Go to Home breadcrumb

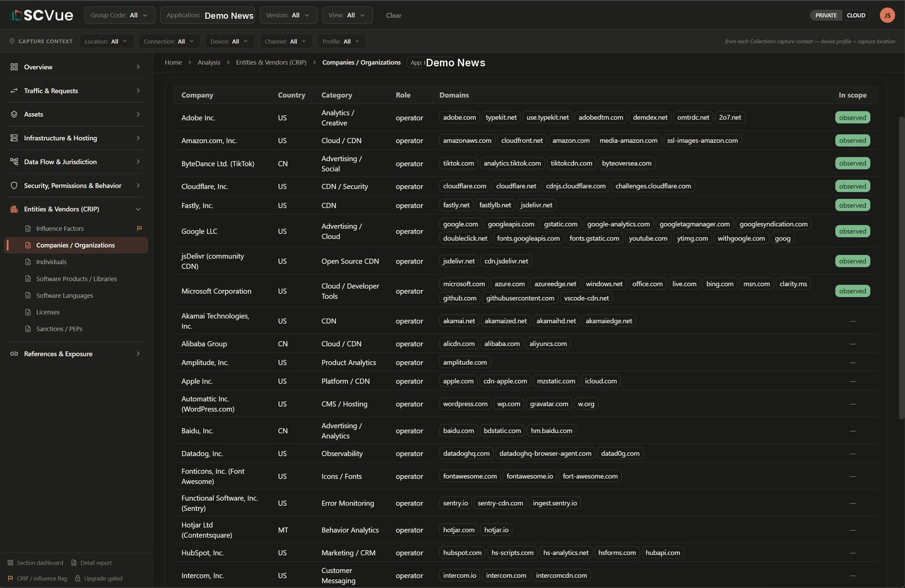pyautogui.click(x=173, y=62)
